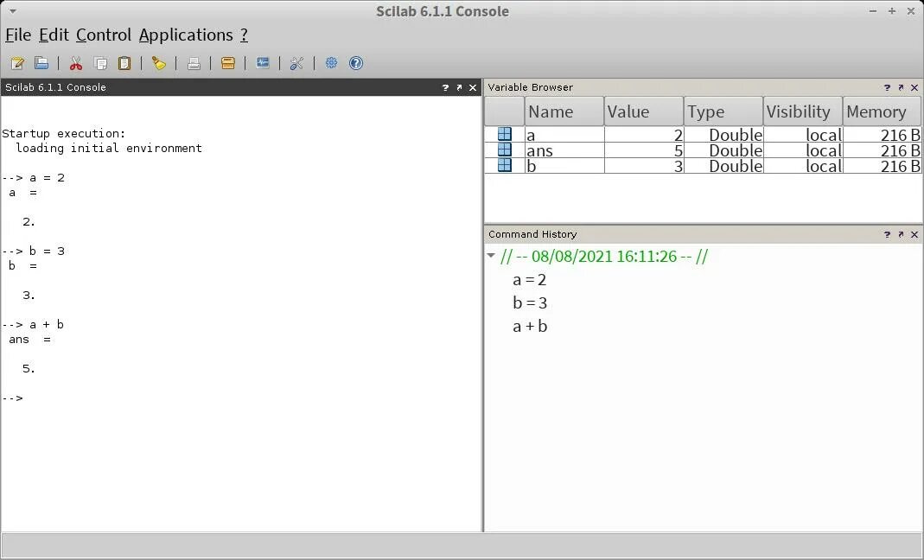Undock the Scilab Console panel

point(459,87)
